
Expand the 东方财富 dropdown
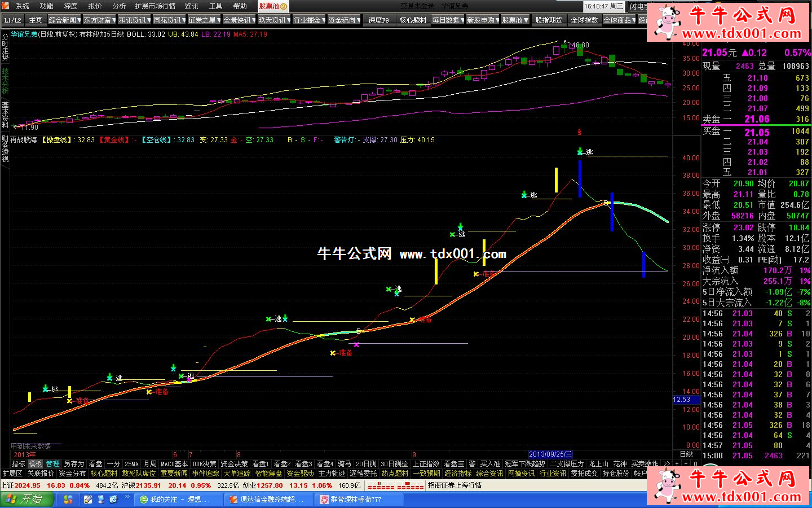point(99,20)
